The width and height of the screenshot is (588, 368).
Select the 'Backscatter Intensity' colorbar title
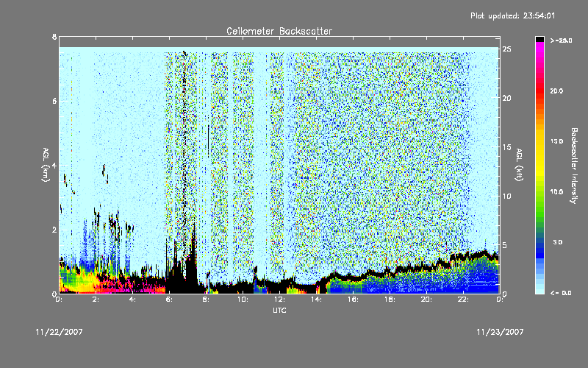coord(574,166)
